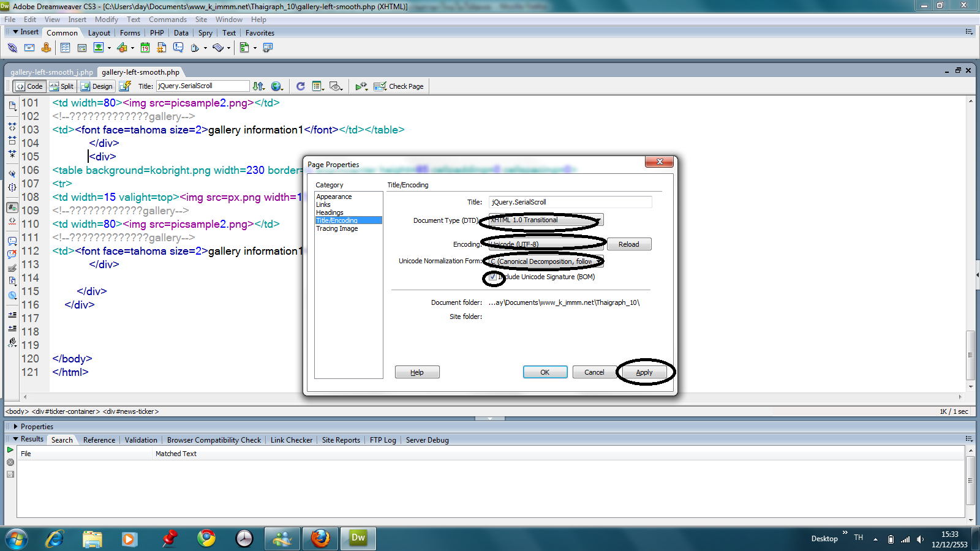
Task: Click the Reload encoding button
Action: [x=629, y=244]
